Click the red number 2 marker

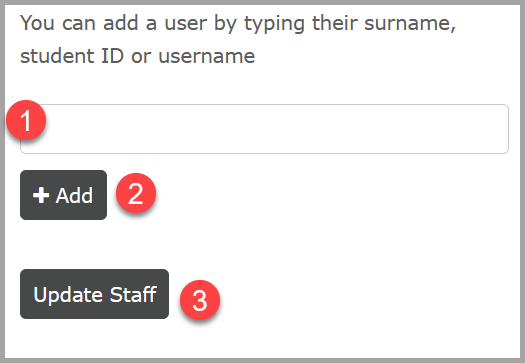[136, 193]
